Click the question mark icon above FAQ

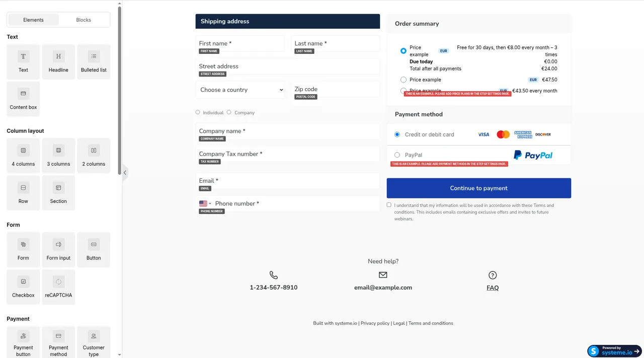tap(493, 275)
